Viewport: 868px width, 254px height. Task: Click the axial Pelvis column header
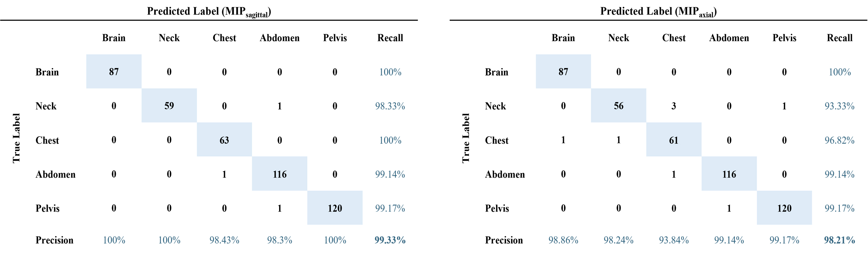[x=784, y=38]
